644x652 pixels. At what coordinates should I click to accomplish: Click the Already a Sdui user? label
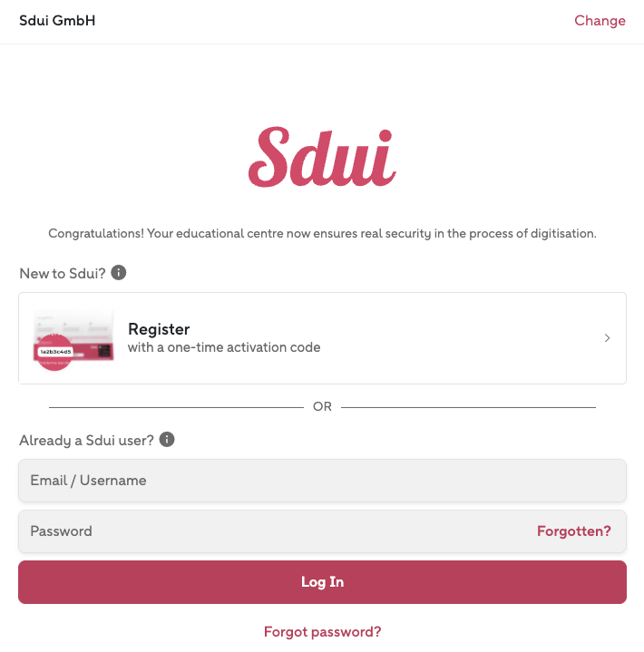(86, 441)
